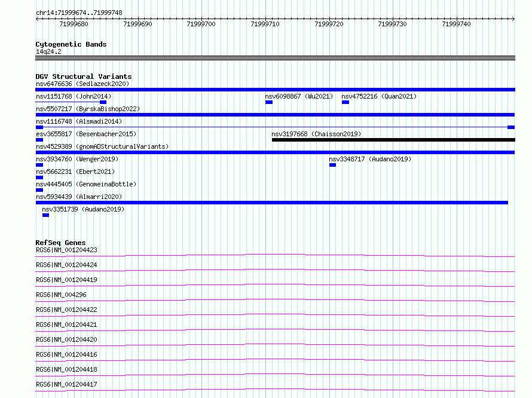Click the nsv6098867 (Wu2021) variant block

tap(269, 102)
